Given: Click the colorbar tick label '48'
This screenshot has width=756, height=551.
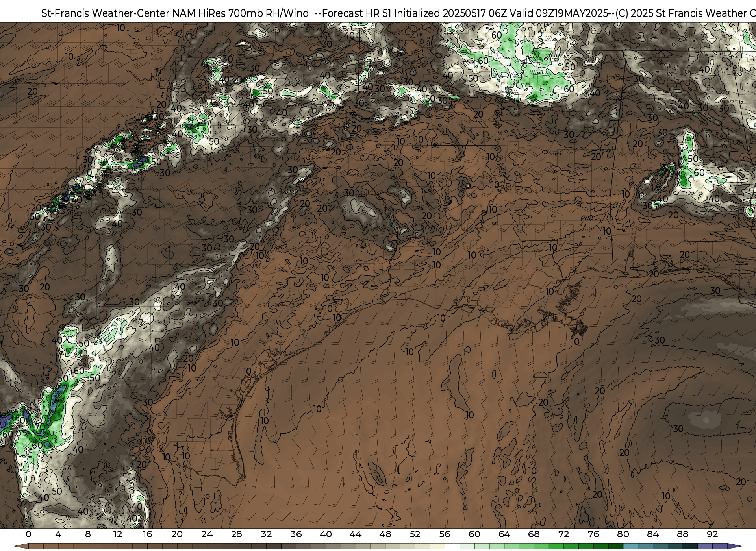Looking at the screenshot, I should tap(385, 534).
